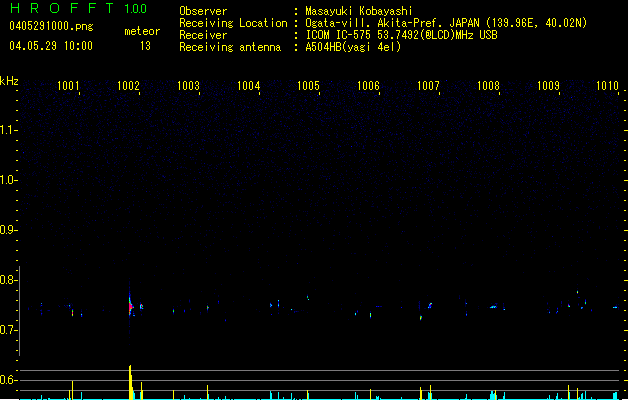Click the "Receiving Location" label
629x400 pixels.
pyautogui.click(x=233, y=23)
